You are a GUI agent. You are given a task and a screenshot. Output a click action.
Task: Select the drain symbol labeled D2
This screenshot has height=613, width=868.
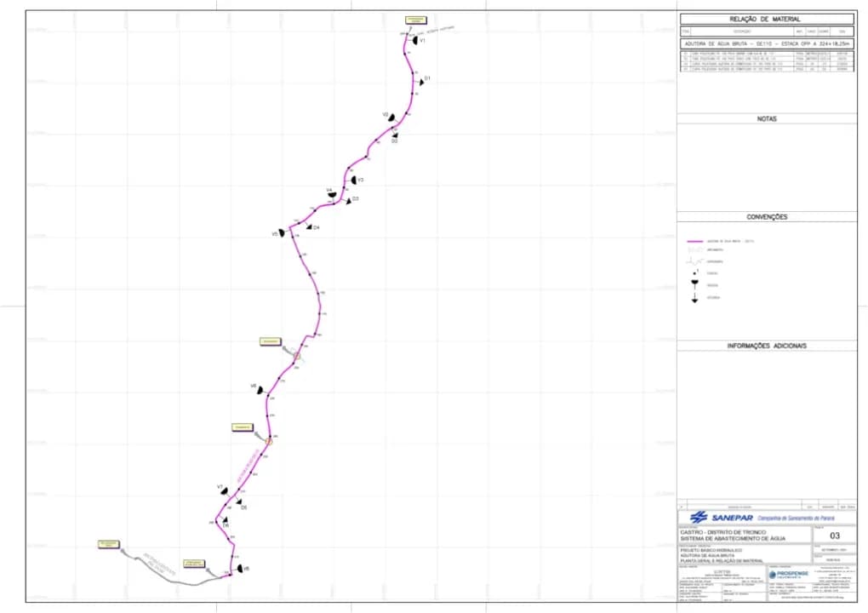tap(395, 134)
